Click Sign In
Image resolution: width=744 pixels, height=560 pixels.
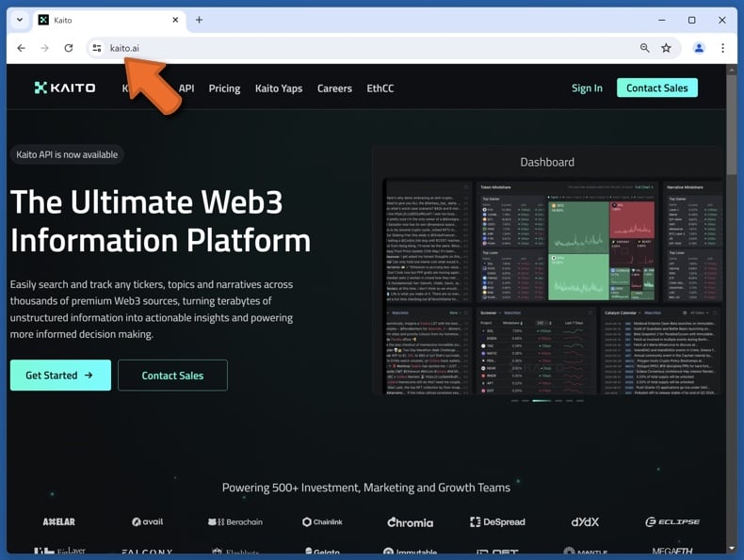587,88
